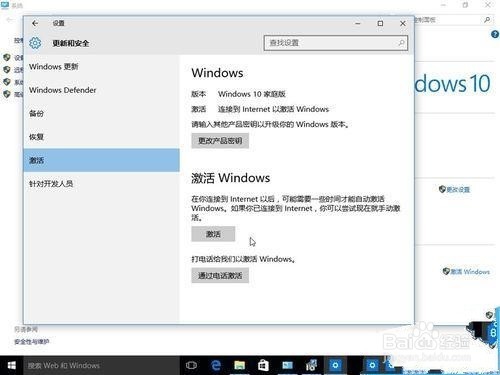The width and height of the screenshot is (500, 375).
Task: Close the Settings window
Action: click(x=403, y=23)
